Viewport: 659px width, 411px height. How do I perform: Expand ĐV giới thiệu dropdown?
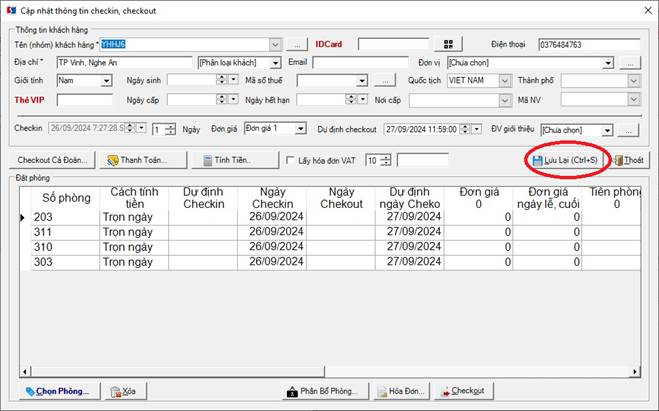607,131
